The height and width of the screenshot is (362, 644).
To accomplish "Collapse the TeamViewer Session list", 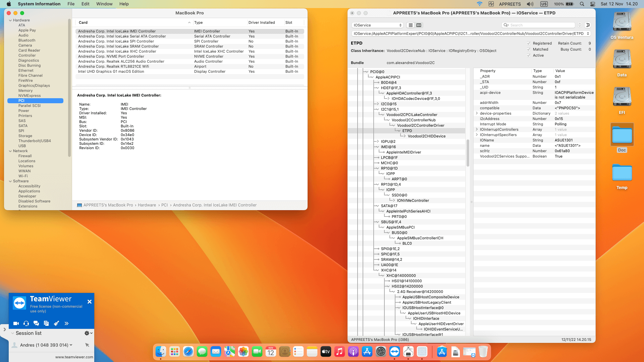I will [12, 333].
